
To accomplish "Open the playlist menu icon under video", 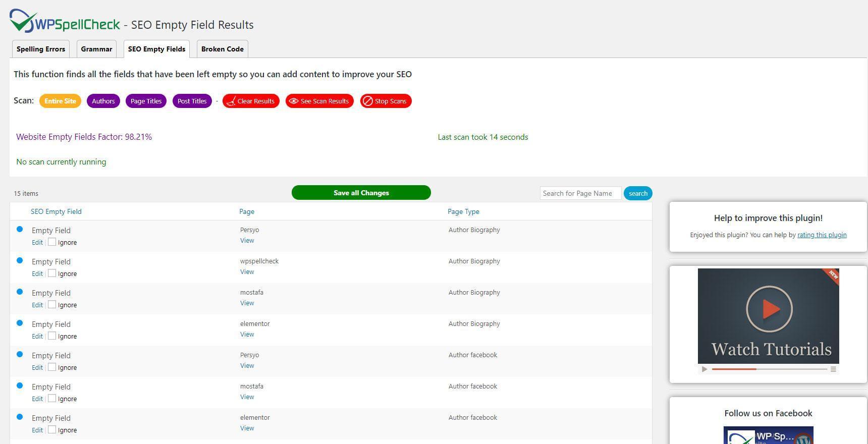I will point(833,369).
